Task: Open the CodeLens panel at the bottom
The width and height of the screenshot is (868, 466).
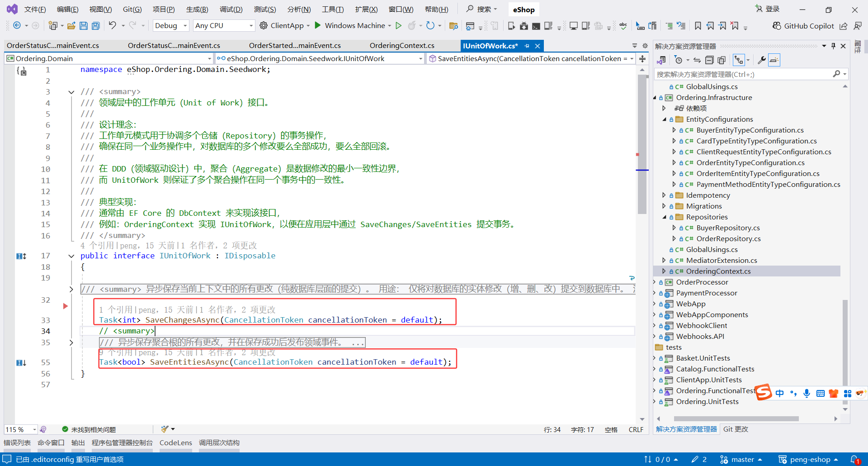Action: point(176,443)
